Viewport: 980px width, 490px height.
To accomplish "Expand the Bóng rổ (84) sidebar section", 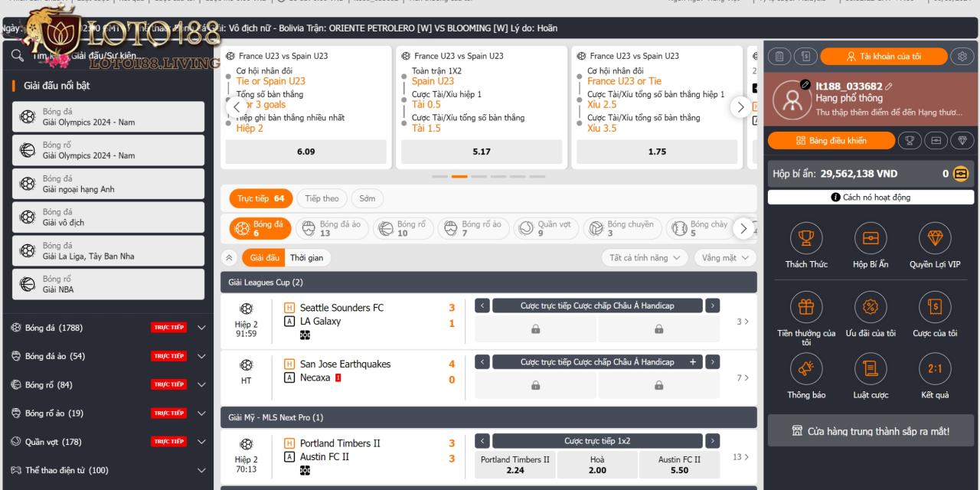I will [x=201, y=385].
